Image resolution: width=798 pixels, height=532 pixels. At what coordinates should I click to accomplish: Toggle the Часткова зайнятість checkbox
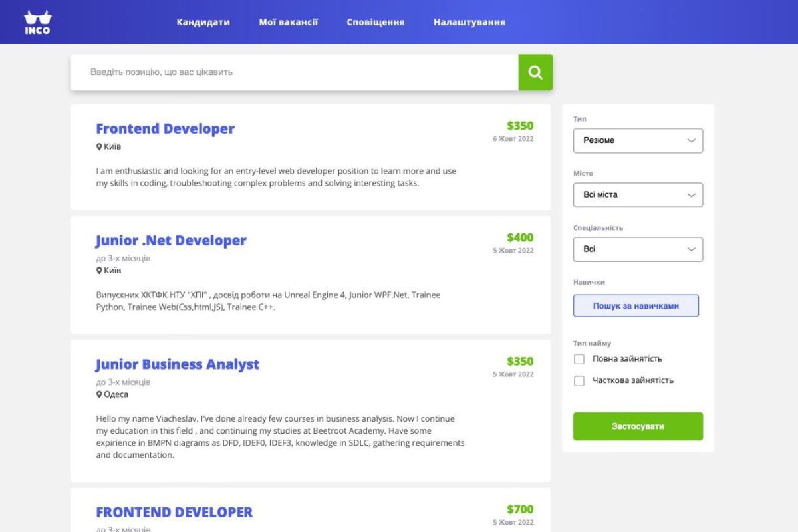pyautogui.click(x=579, y=381)
